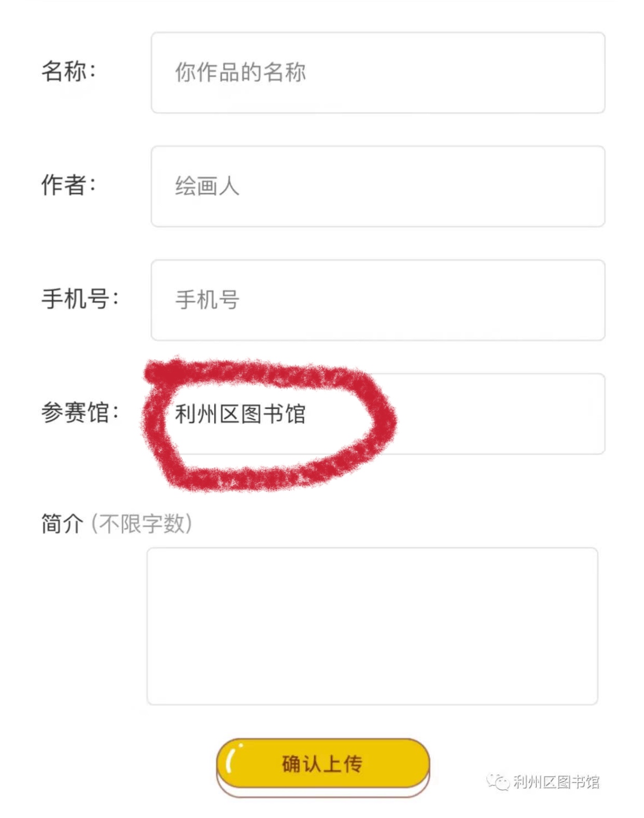This screenshot has width=644, height=818.
Task: Click the white shine mark on 确认上传 button
Action: [232, 758]
